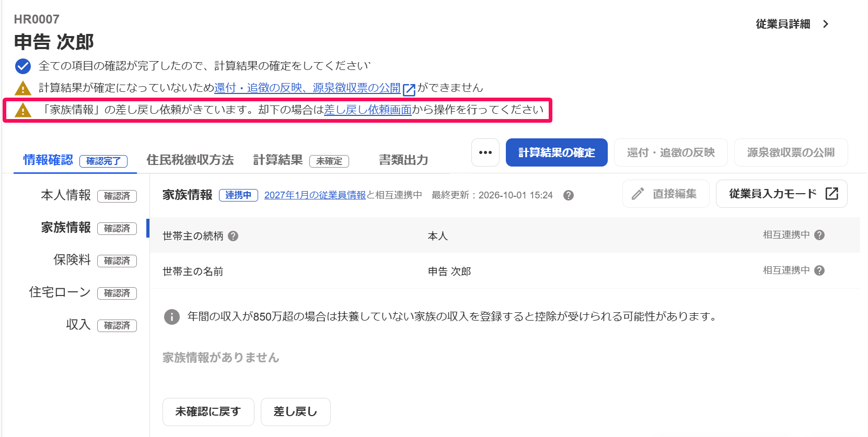Click the 連携中 badge beside 家族情報 heading

(x=238, y=195)
